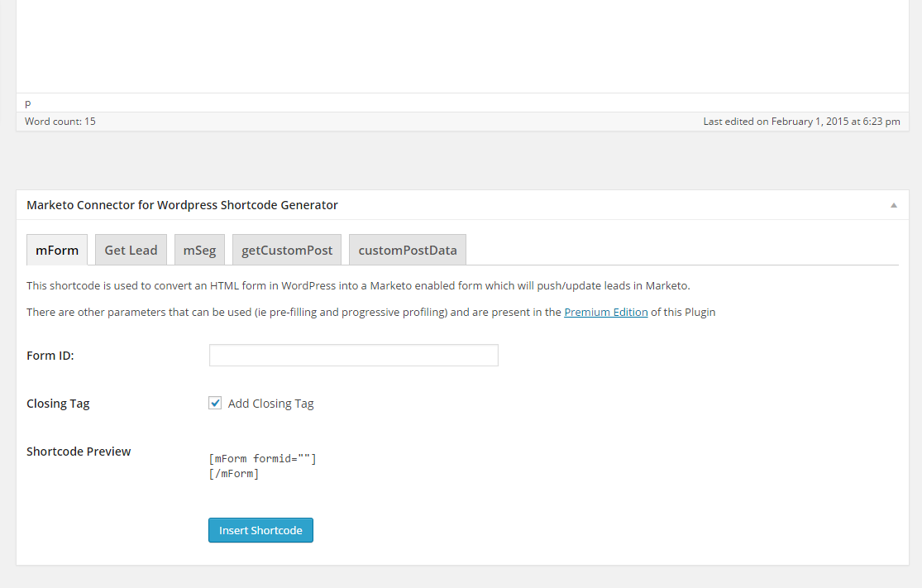
Task: Click the Insert Shortcode button
Action: point(260,530)
